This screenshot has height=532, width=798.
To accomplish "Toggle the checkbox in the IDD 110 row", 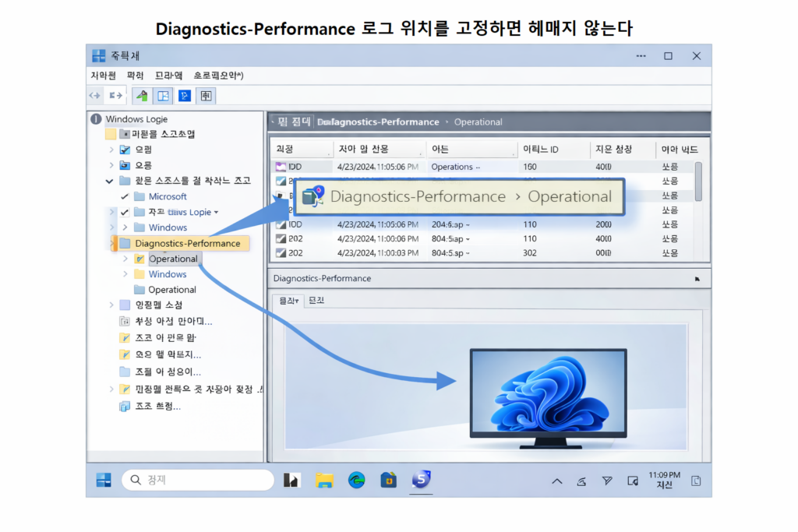I will click(281, 224).
